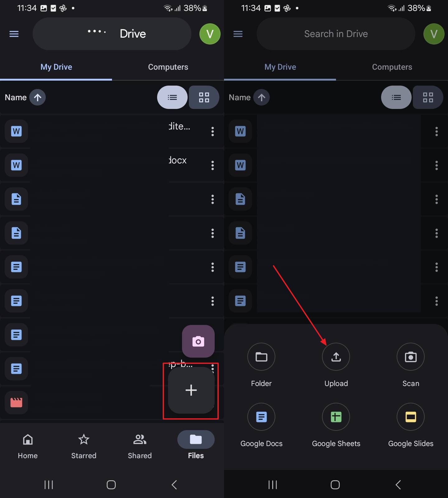The width and height of the screenshot is (448, 498).
Task: Select Scan in the create sheet
Action: (411, 365)
